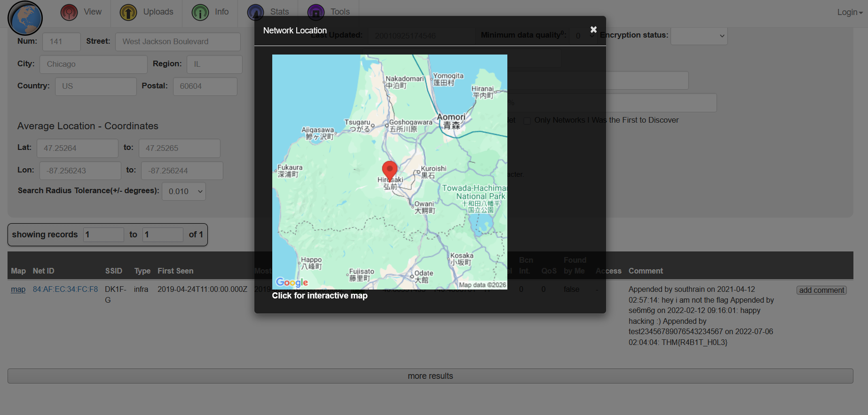
Task: Click the red map pin at Hirosaki
Action: [x=390, y=171]
